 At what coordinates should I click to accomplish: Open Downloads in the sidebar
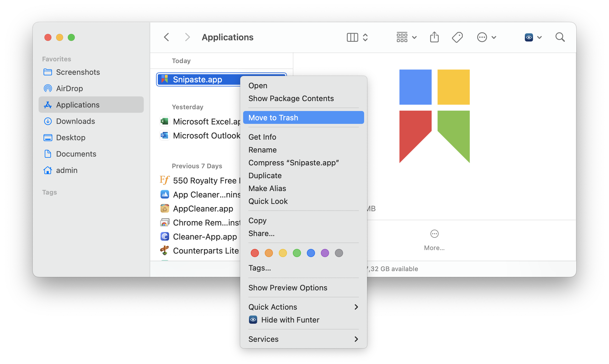coord(91,121)
